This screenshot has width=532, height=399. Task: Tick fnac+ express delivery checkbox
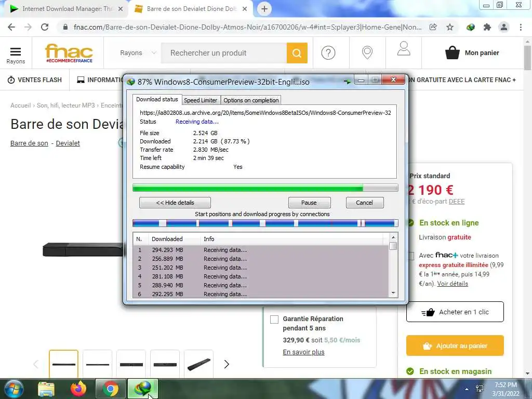pos(411,256)
